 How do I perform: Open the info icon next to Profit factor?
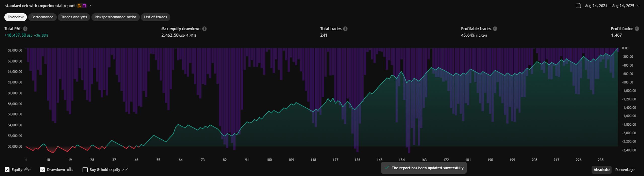click(637, 29)
